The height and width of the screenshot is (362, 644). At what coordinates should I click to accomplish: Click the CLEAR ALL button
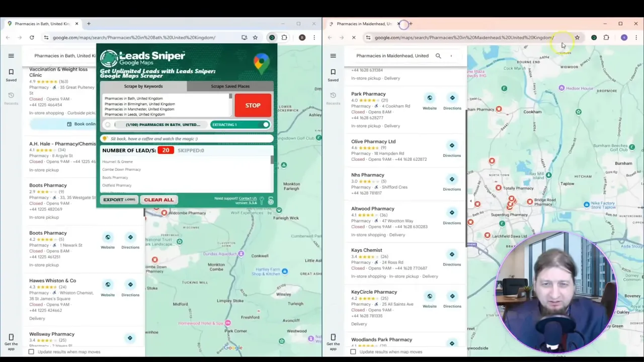click(158, 200)
